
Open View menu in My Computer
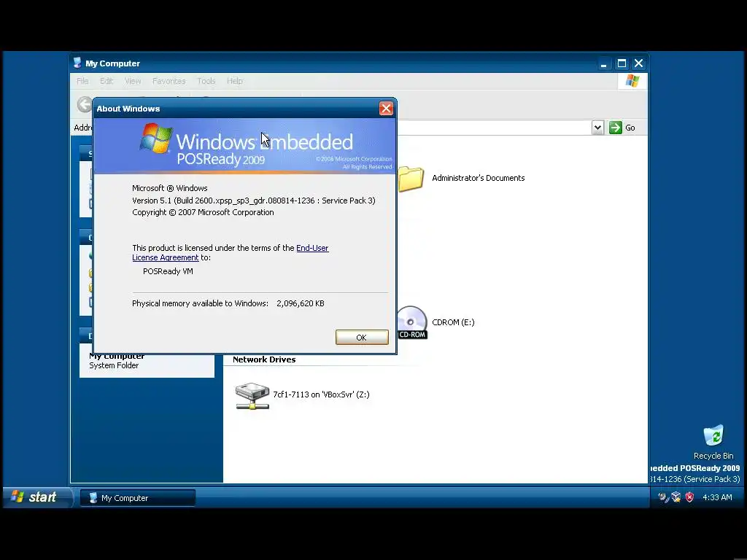point(133,81)
